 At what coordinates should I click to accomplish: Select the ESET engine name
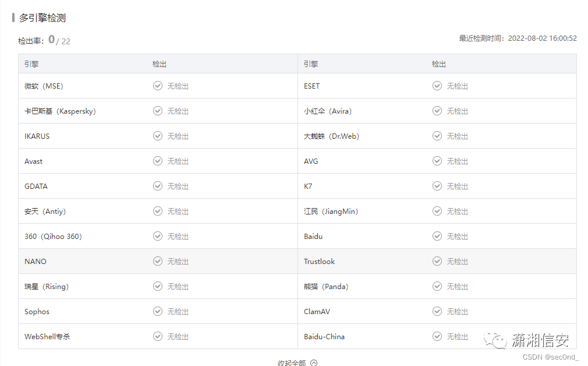[311, 86]
